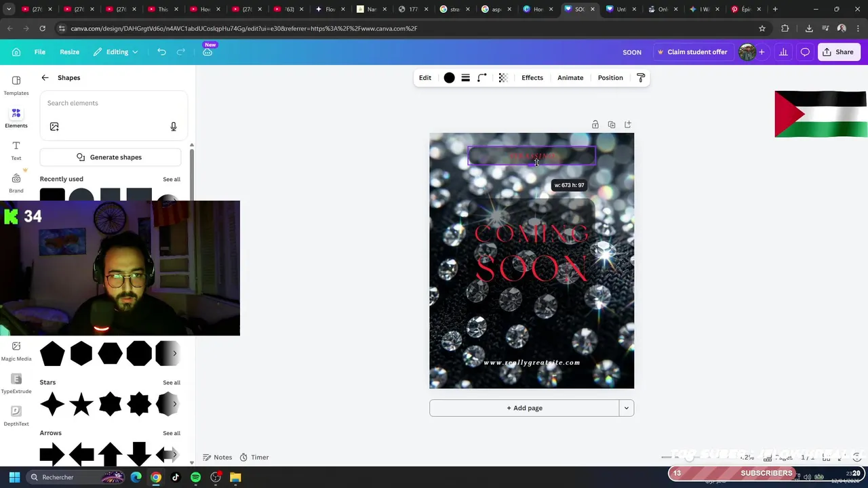The image size is (868, 488).
Task: Select the www.reallygreatsite.com text
Action: [x=532, y=363]
